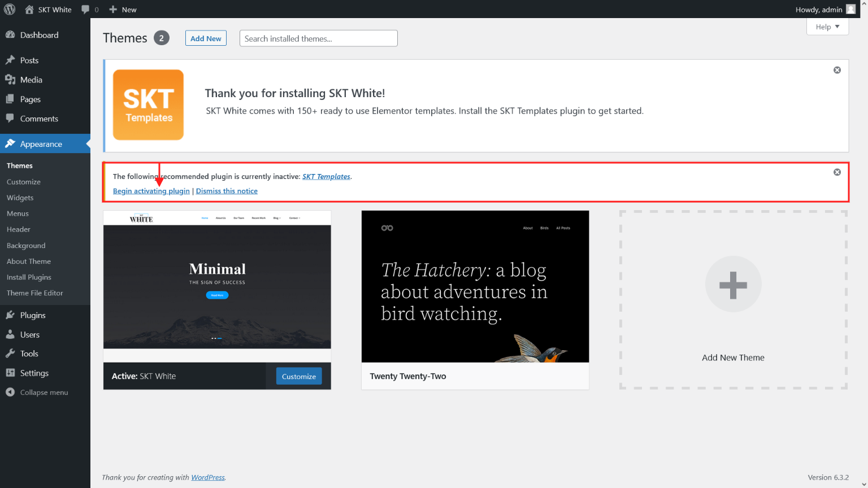The image size is (868, 488).
Task: Follow the WordPress footer link
Action: point(208,477)
